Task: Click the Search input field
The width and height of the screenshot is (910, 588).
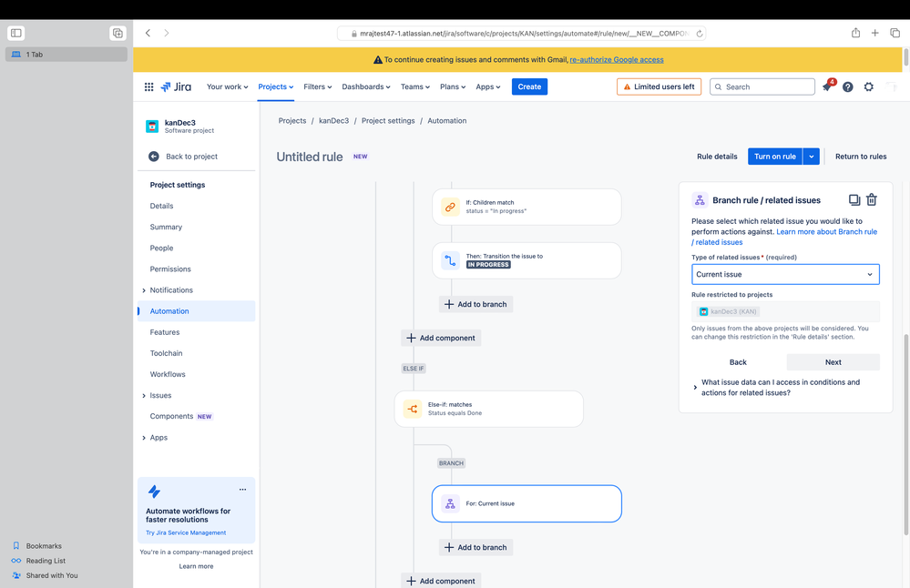Action: 762,87
